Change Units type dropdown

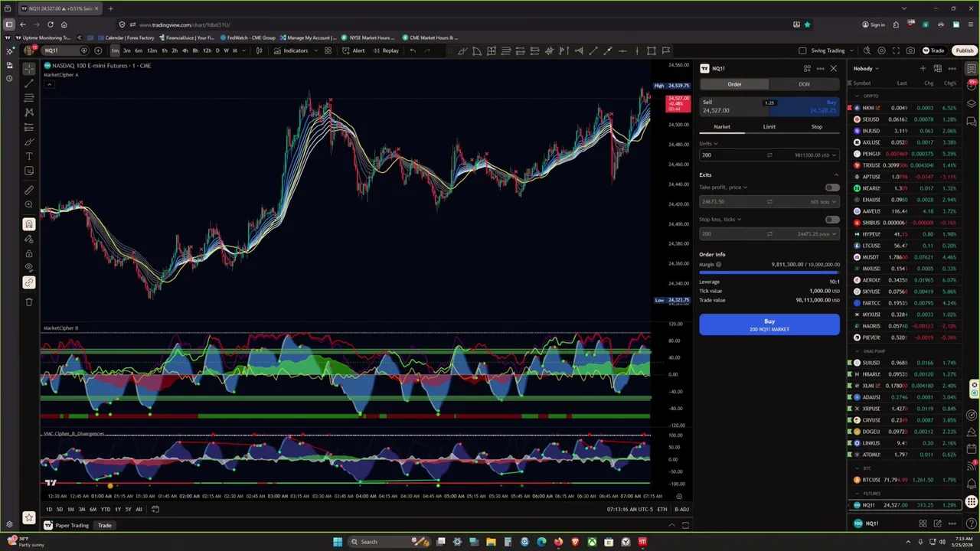(x=708, y=143)
